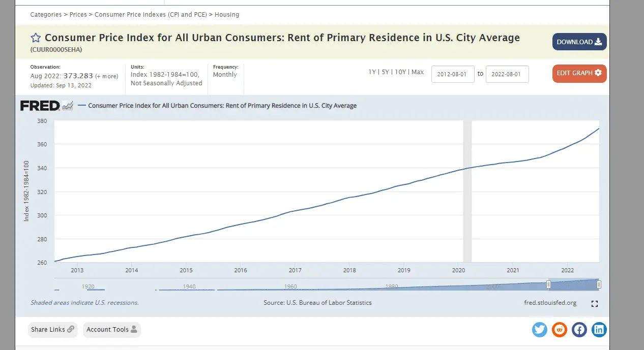Select the 1Y date range
644x350 pixels.
click(x=372, y=72)
